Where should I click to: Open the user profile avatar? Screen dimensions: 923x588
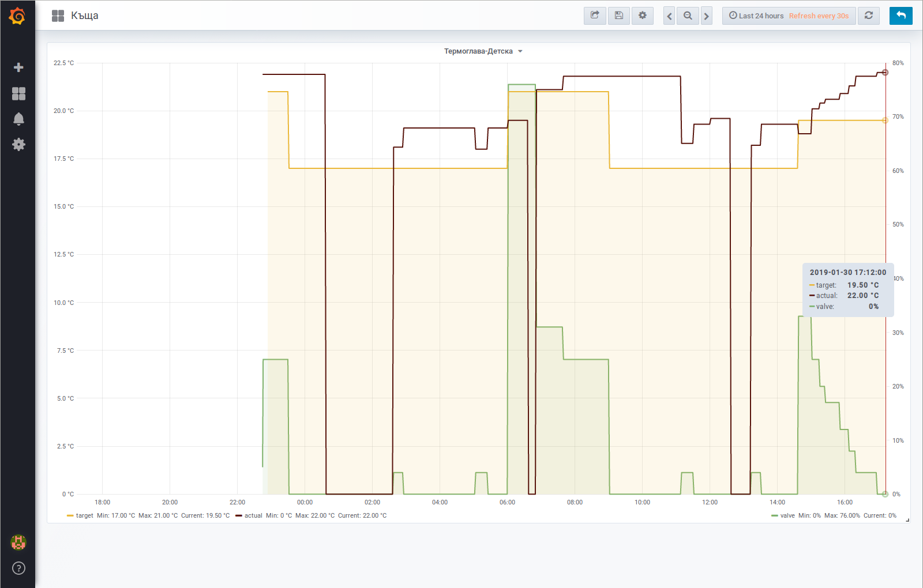pos(18,542)
